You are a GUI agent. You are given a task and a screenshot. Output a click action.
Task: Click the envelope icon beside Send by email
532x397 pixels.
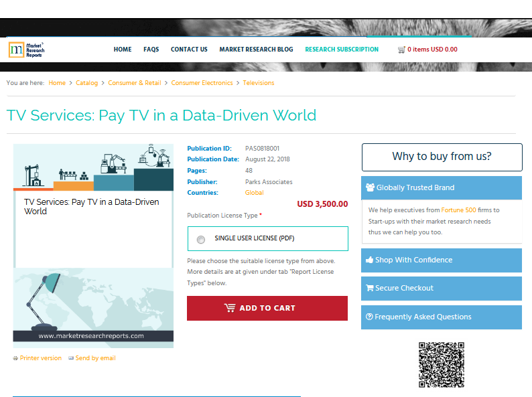(x=71, y=358)
